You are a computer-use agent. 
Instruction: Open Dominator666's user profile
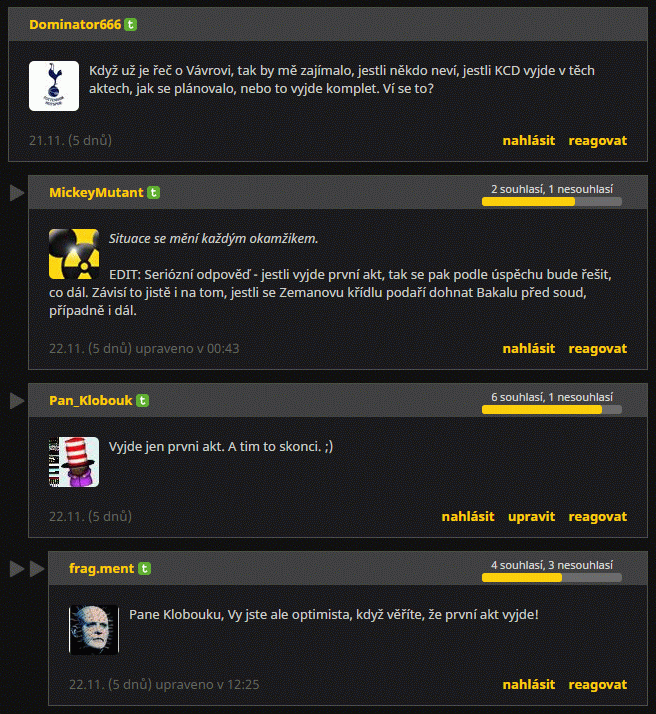[75, 25]
